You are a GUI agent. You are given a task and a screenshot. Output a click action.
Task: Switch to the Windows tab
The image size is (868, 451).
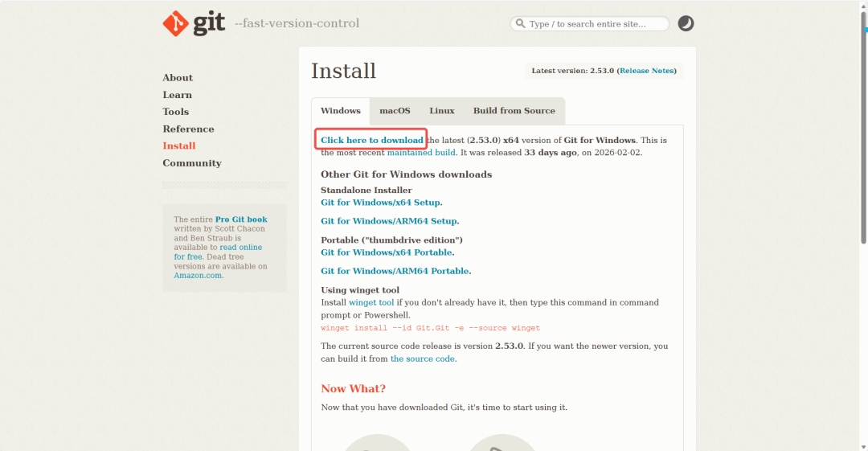[341, 111]
